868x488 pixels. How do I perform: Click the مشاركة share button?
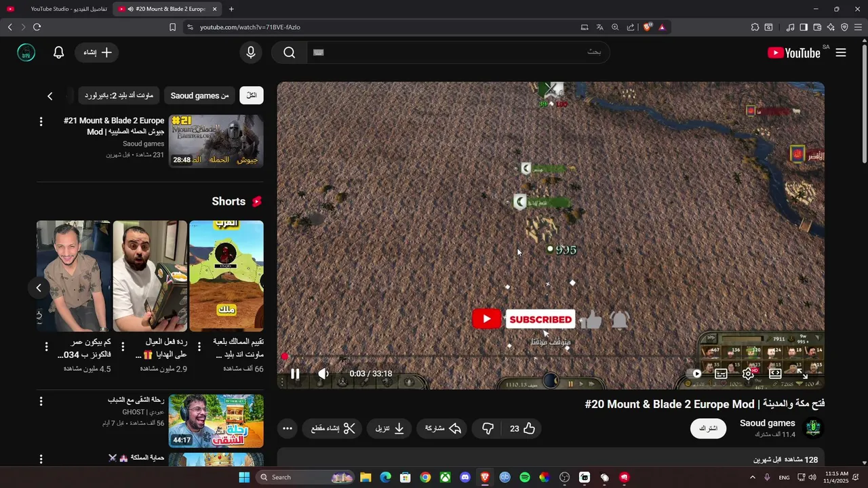coord(443,428)
